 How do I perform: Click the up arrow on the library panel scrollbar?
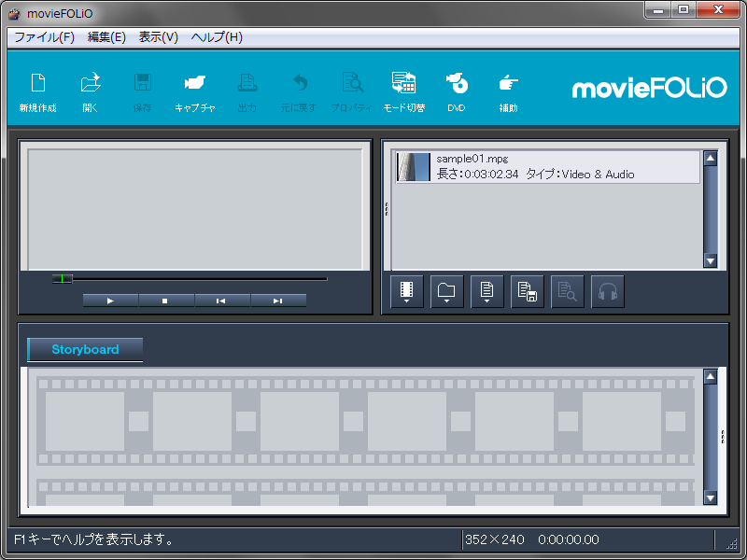(711, 158)
